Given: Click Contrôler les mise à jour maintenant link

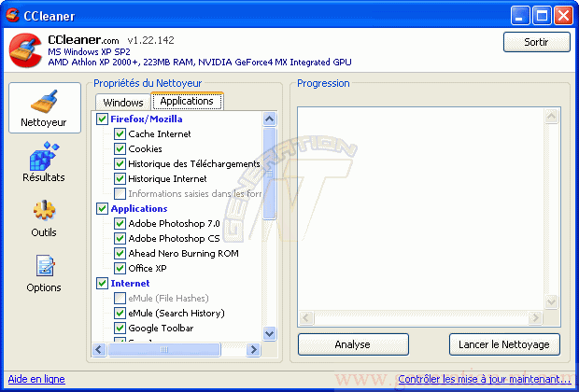Looking at the screenshot, I should coord(485,379).
